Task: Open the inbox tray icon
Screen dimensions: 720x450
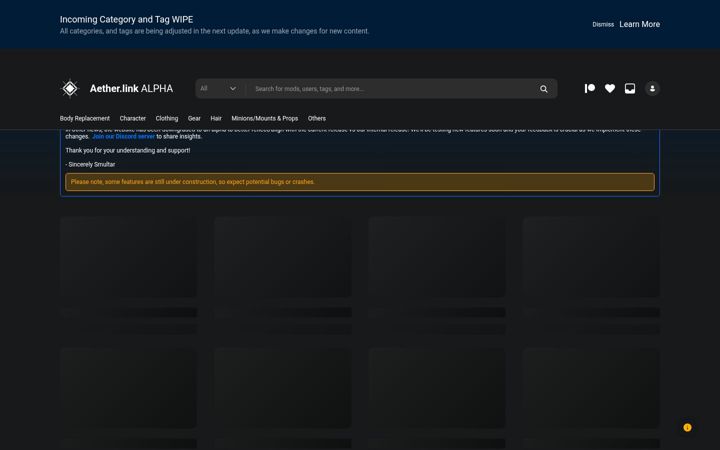Action: point(630,89)
